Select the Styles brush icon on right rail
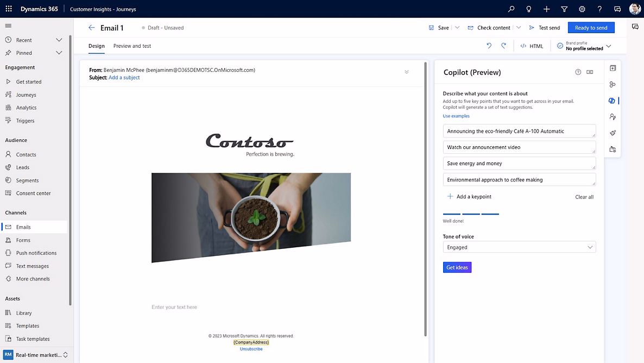Viewport: 644px width, 363px height. [613, 133]
